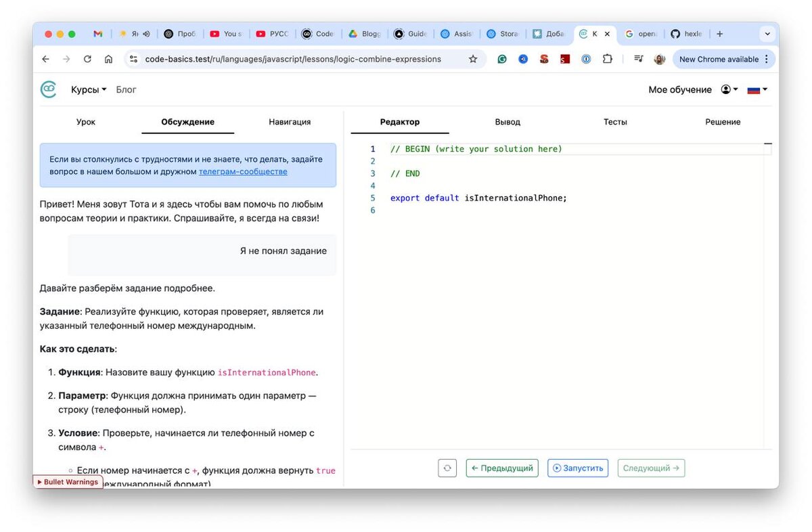Viewport: 812px width, 532px height.
Task: Open the Тесты tab
Action: [x=615, y=122]
